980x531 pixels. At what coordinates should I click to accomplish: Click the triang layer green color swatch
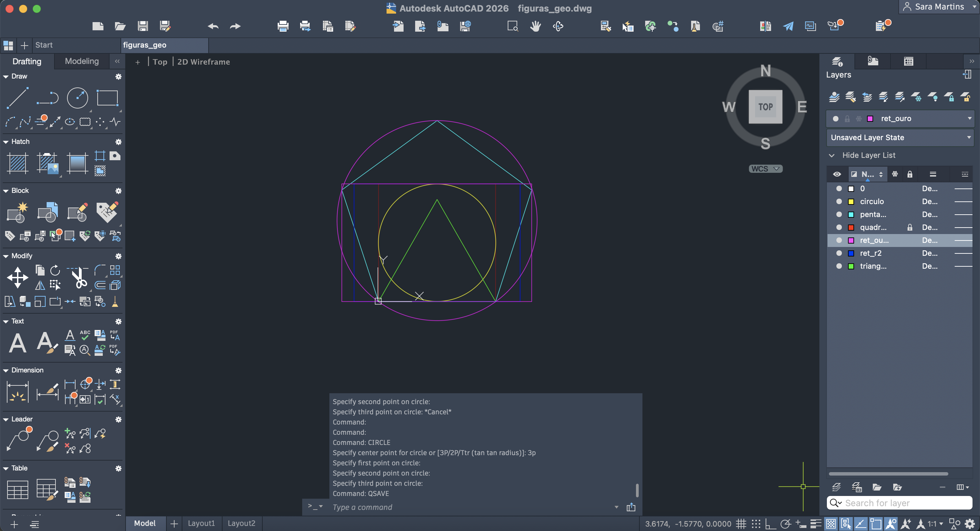[x=851, y=266]
